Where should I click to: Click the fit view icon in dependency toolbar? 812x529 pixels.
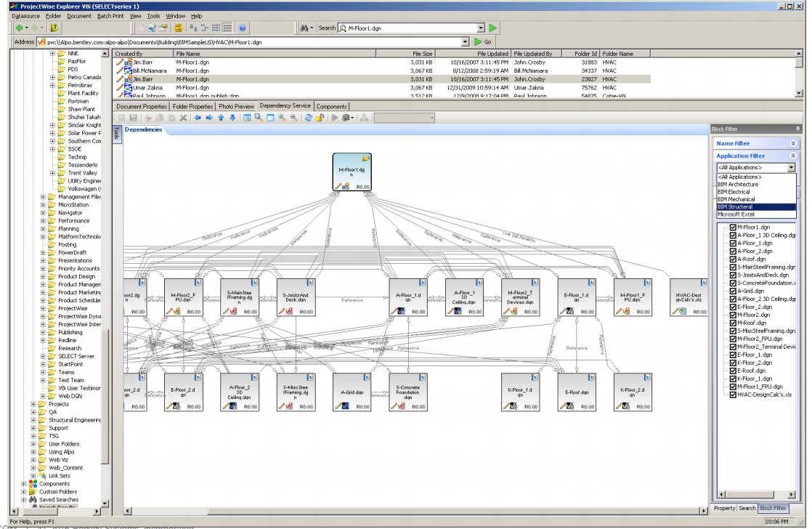tap(247, 118)
